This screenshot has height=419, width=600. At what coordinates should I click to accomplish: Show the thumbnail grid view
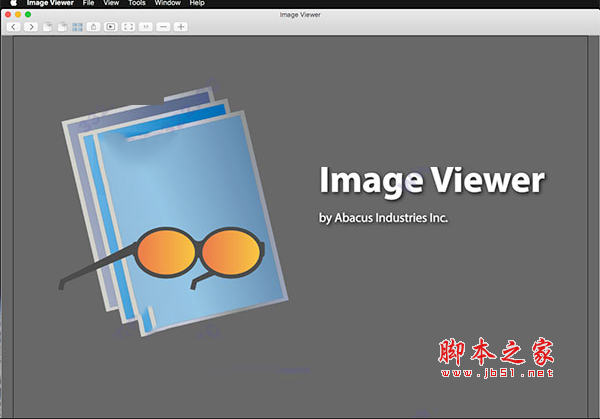[77, 27]
